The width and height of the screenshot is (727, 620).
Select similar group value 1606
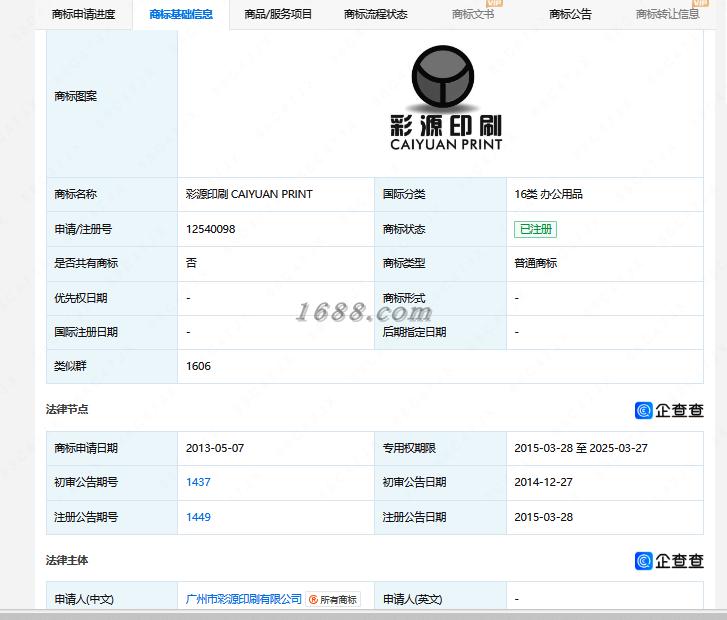tap(198, 366)
